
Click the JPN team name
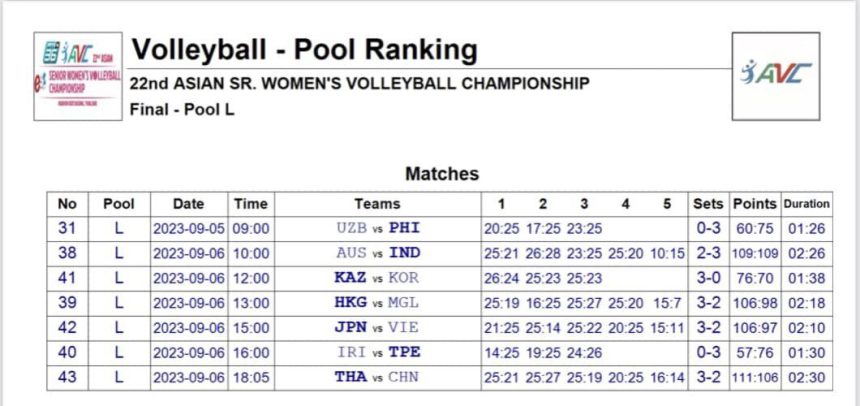(350, 328)
